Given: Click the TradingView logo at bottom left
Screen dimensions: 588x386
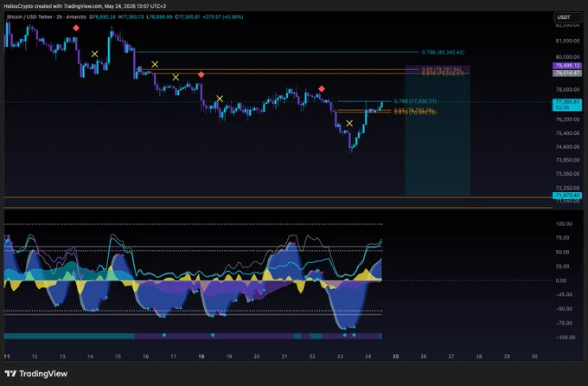Looking at the screenshot, I should pos(36,374).
